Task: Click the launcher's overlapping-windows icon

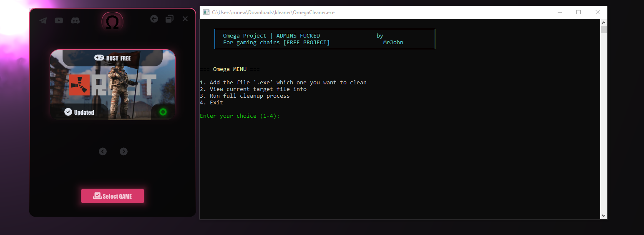Action: [x=169, y=19]
